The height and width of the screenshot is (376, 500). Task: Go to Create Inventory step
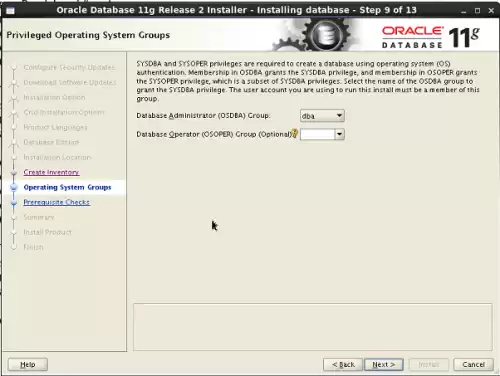[51, 172]
